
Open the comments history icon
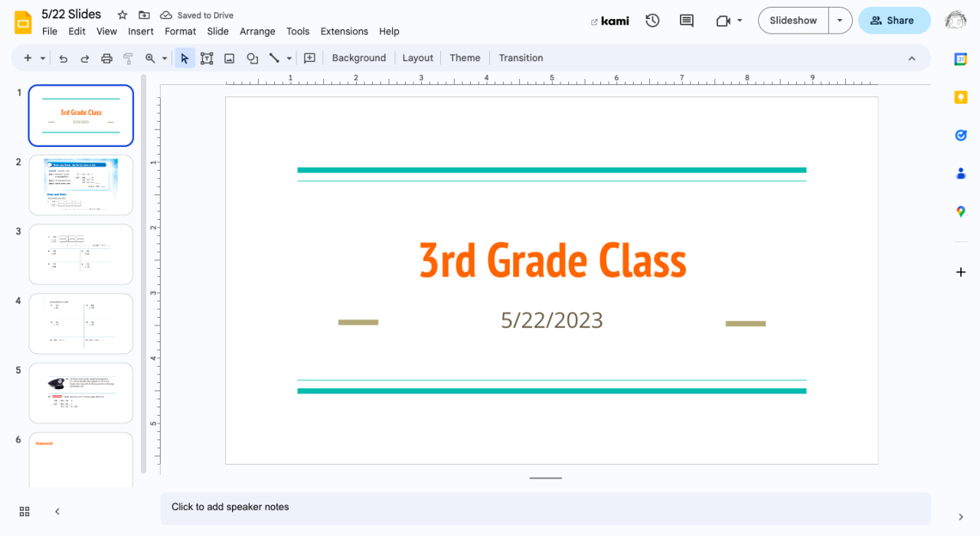687,21
